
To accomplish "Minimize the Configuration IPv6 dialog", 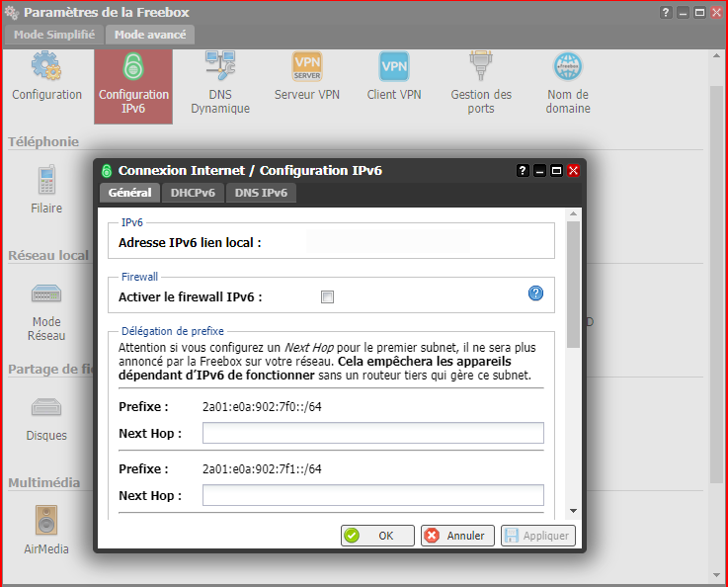I will 539,170.
